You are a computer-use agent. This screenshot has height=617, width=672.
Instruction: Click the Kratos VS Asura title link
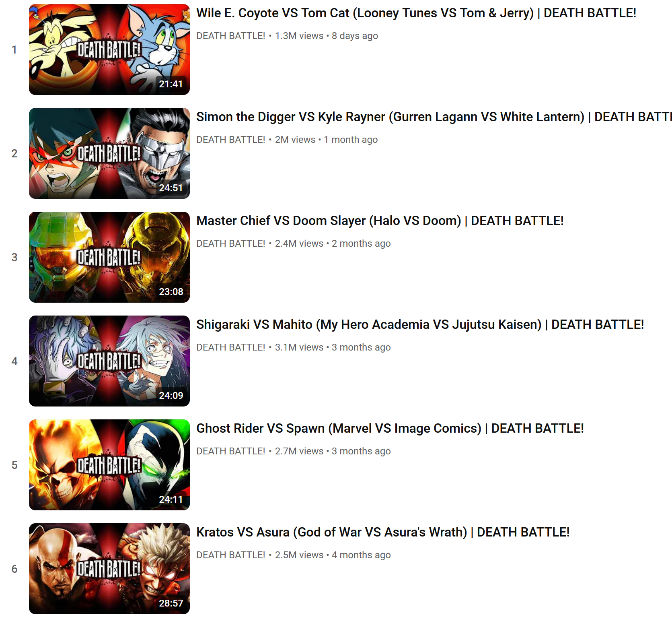[x=383, y=532]
